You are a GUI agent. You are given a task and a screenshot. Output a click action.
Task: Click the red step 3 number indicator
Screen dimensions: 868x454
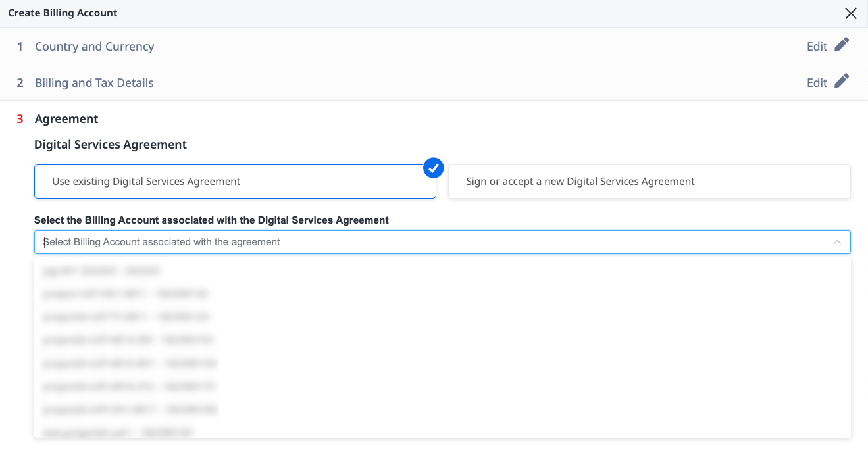pos(20,119)
